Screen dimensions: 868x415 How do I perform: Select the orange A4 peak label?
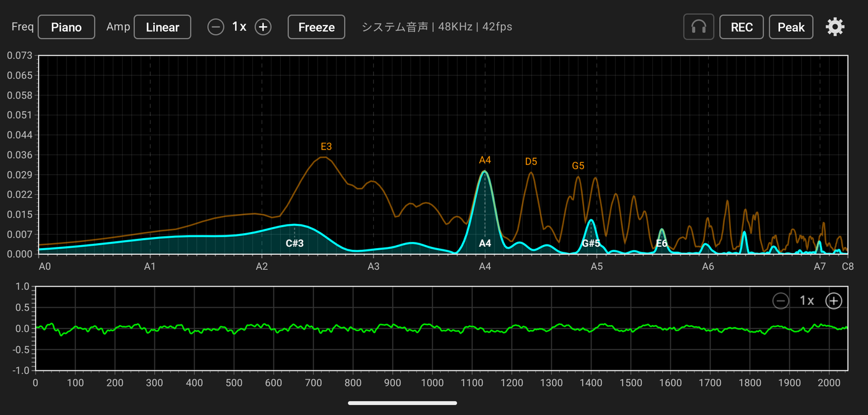pyautogui.click(x=485, y=160)
